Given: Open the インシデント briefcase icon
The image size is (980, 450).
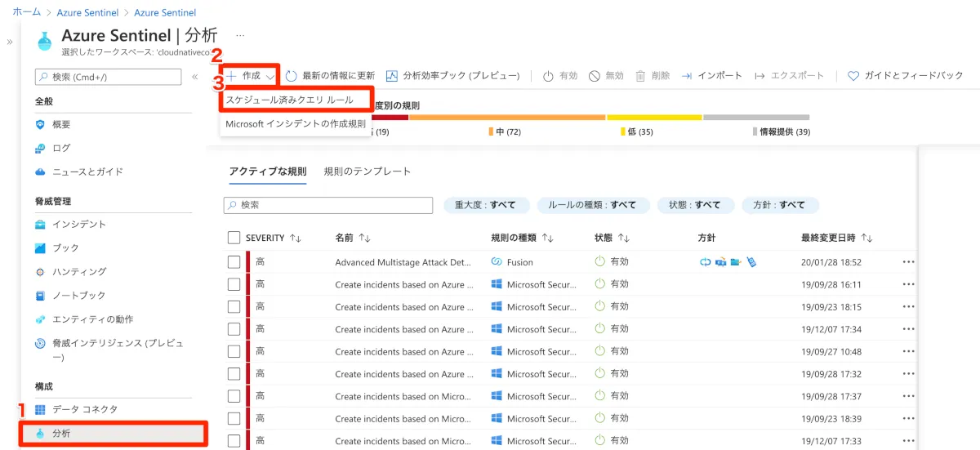Looking at the screenshot, I should [40, 225].
